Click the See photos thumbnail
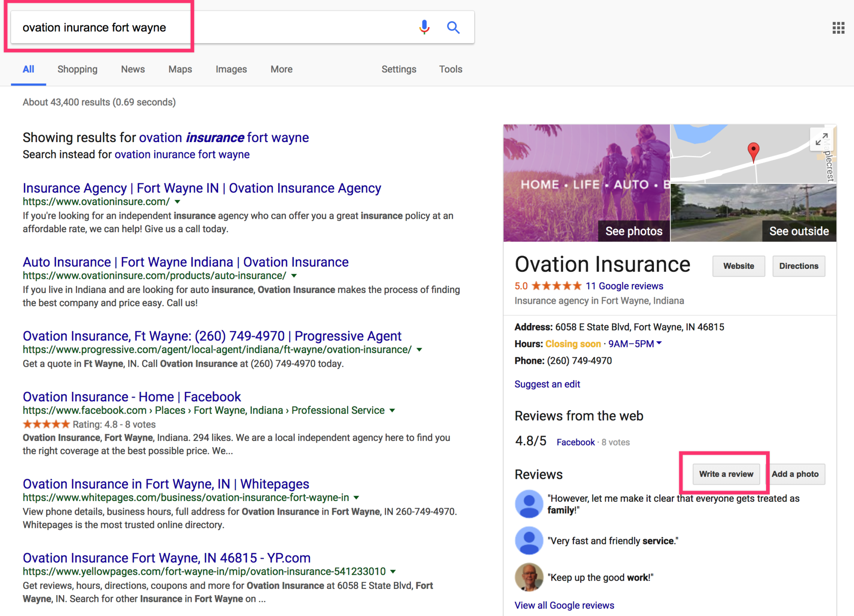The image size is (854, 616). point(586,183)
